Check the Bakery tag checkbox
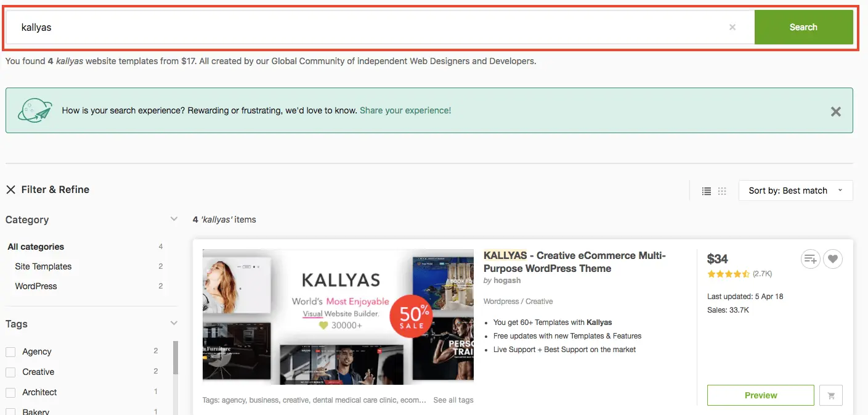Viewport: 868px width, 415px height. (10, 411)
